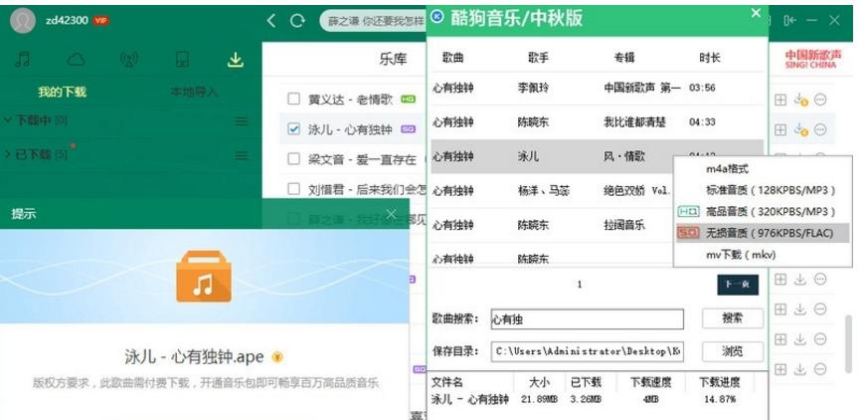
Task: Switch to the 本地导入 tab
Action: click(x=194, y=92)
